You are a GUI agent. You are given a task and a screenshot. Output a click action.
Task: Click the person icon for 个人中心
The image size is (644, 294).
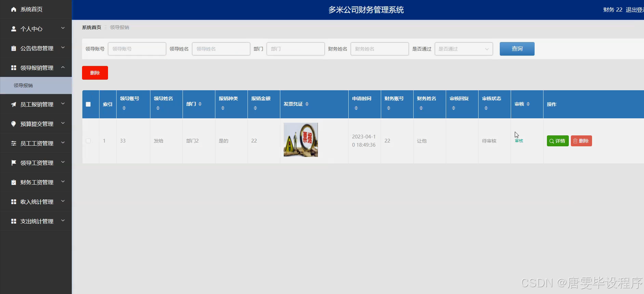point(13,29)
